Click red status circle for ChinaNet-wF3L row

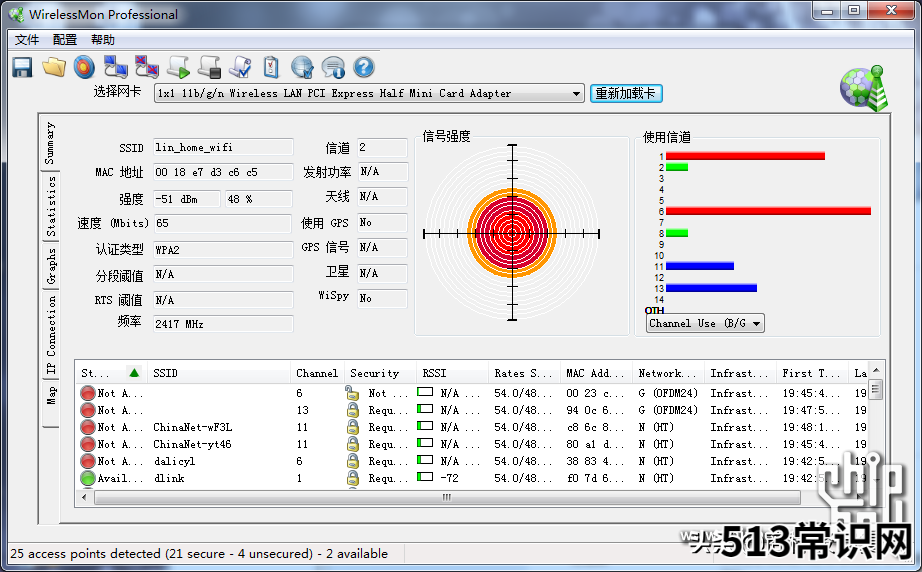[x=88, y=427]
